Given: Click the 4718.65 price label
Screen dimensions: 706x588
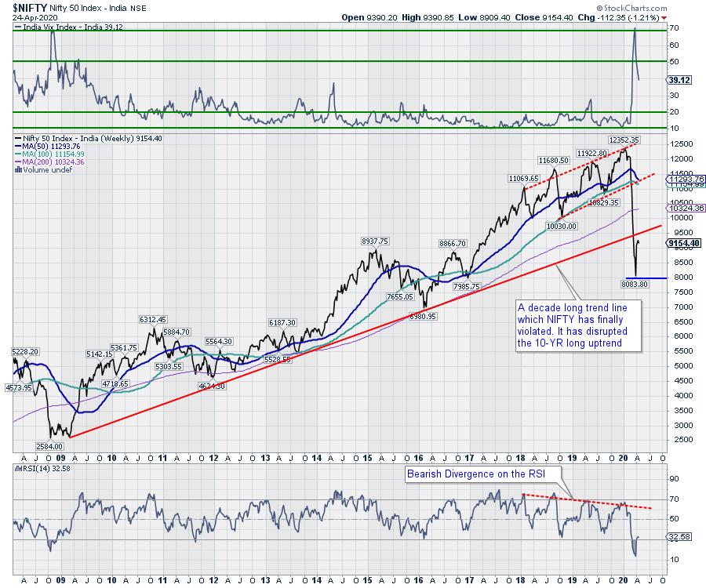Looking at the screenshot, I should [115, 383].
